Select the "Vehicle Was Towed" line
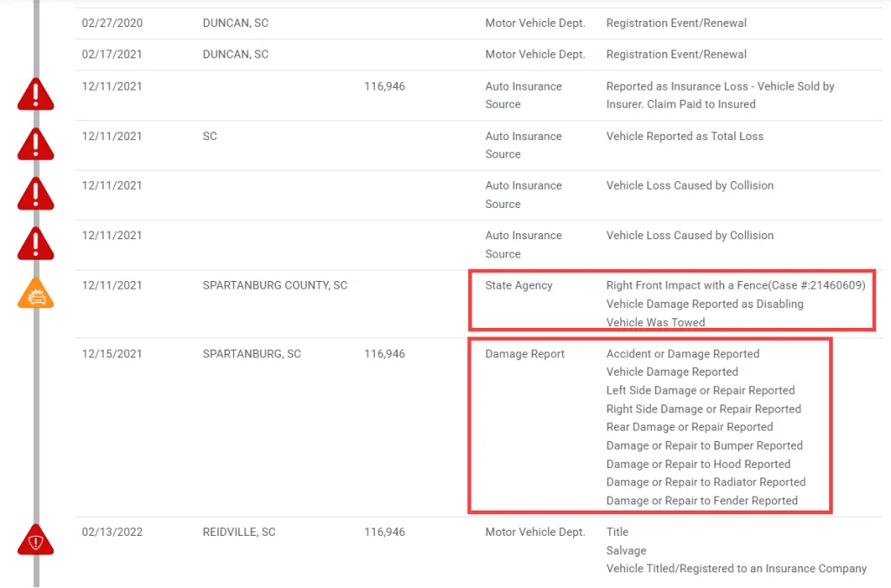 [x=656, y=322]
